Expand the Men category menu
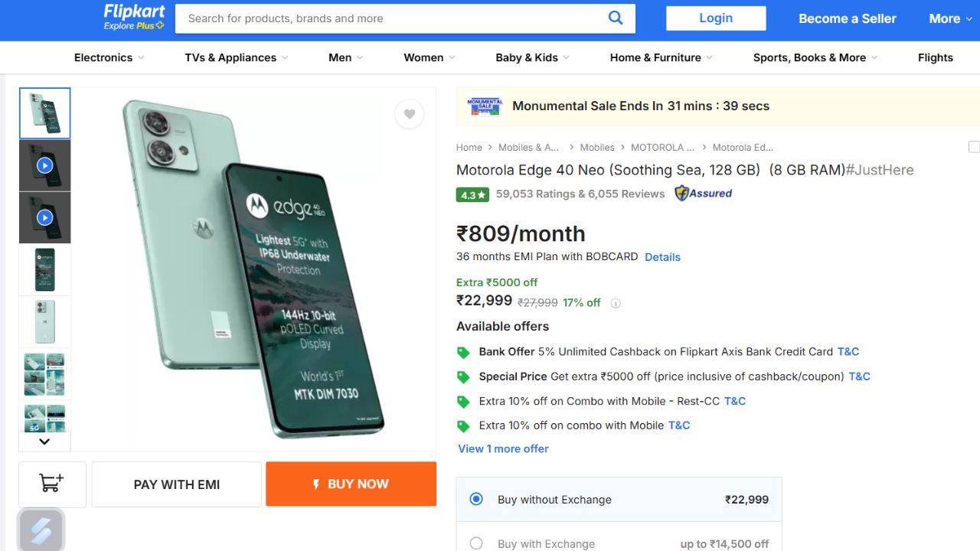980x551 pixels. tap(346, 57)
